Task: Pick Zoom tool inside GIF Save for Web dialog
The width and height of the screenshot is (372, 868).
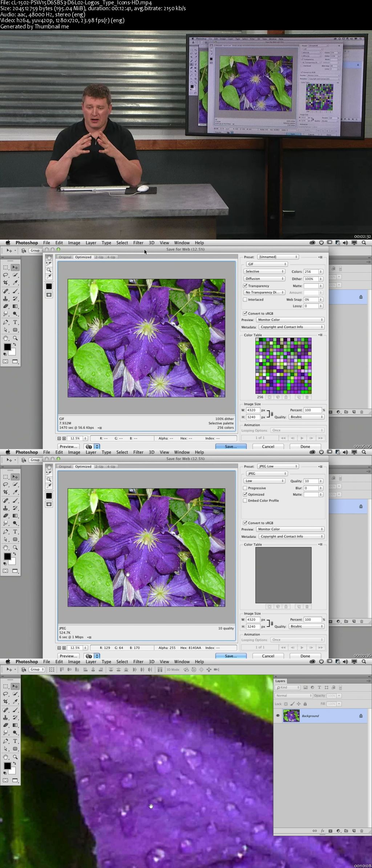Action: point(49,270)
